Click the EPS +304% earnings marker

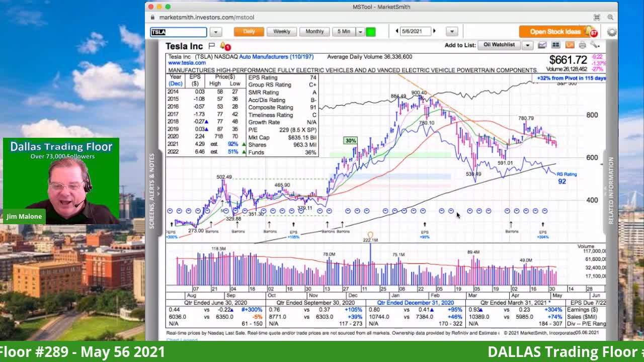tap(543, 234)
